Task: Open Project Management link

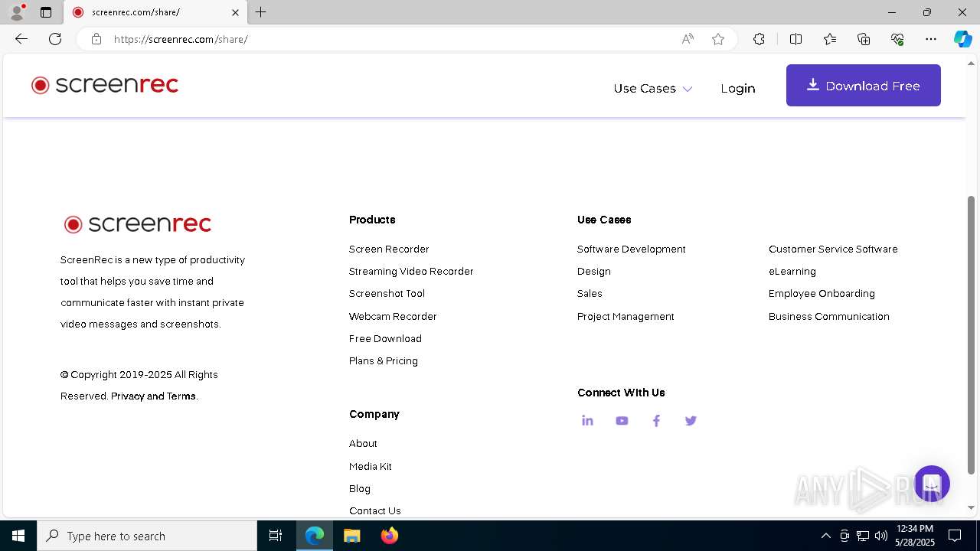Action: click(x=626, y=317)
